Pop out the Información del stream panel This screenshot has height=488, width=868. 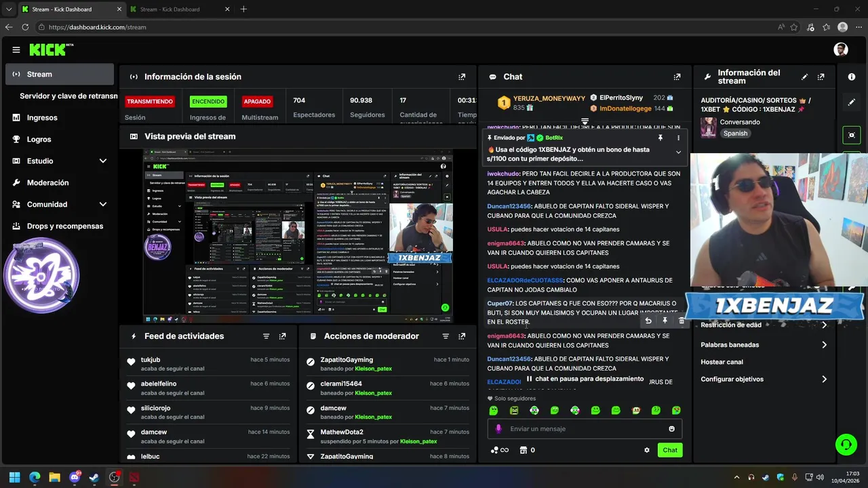point(821,77)
